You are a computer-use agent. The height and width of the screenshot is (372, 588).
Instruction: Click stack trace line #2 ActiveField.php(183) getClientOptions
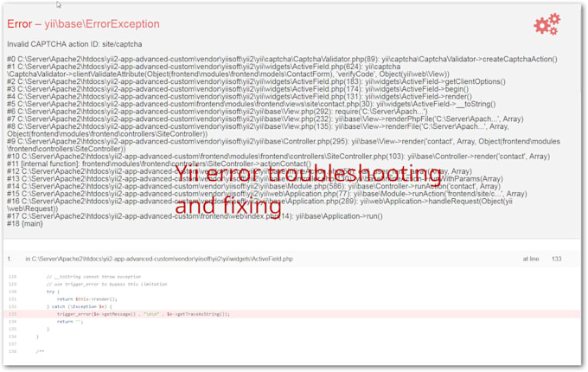tap(256, 81)
